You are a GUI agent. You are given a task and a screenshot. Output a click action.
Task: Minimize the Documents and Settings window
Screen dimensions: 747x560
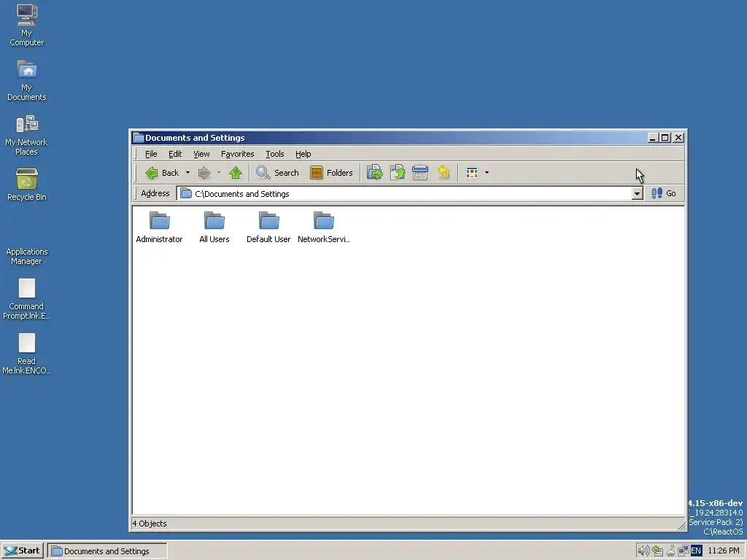[x=653, y=138]
